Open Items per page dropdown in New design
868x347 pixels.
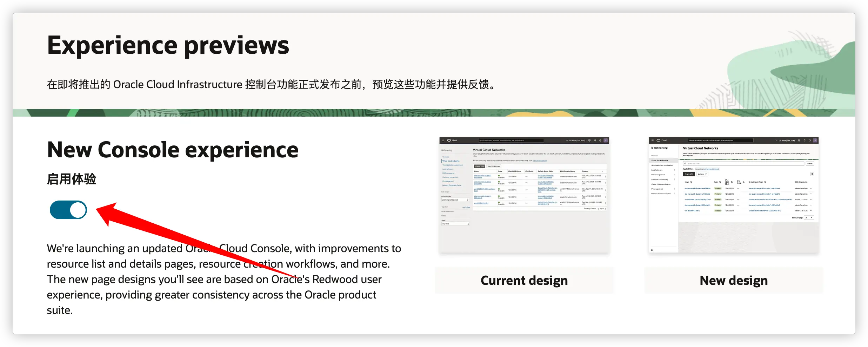809,218
